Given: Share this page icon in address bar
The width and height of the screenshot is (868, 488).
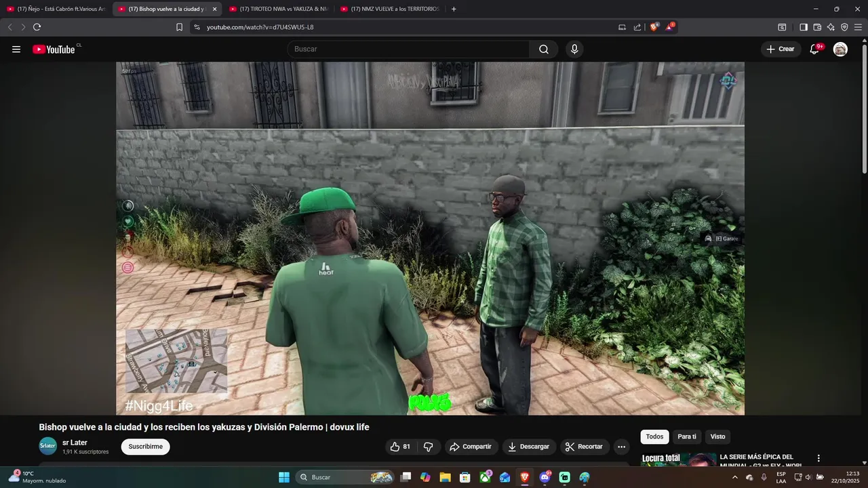Looking at the screenshot, I should 637,27.
